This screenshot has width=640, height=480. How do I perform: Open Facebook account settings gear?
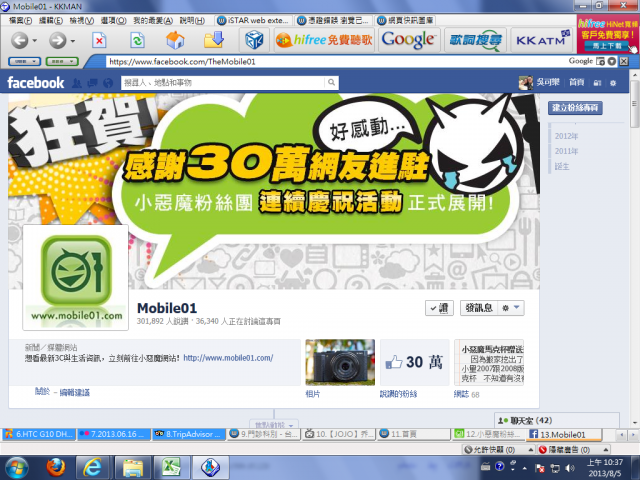[x=613, y=83]
